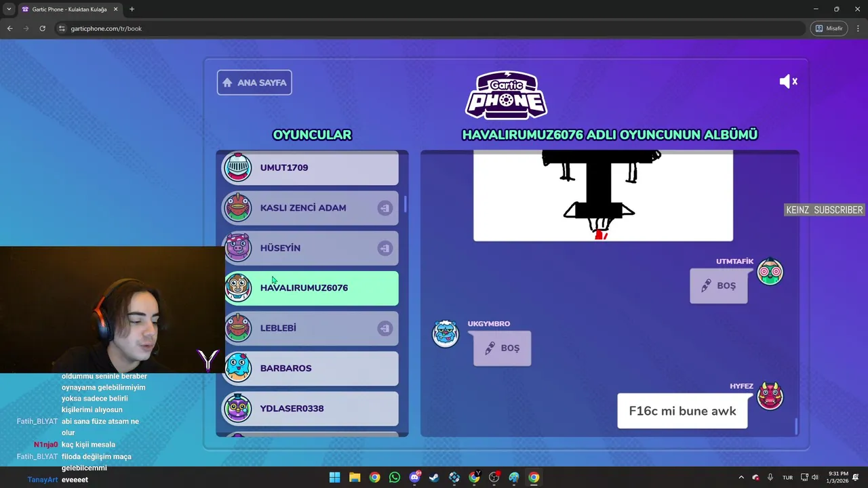Click the exit icon on LEBLEBİ row
Viewport: 868px width, 488px height.
[x=384, y=329]
